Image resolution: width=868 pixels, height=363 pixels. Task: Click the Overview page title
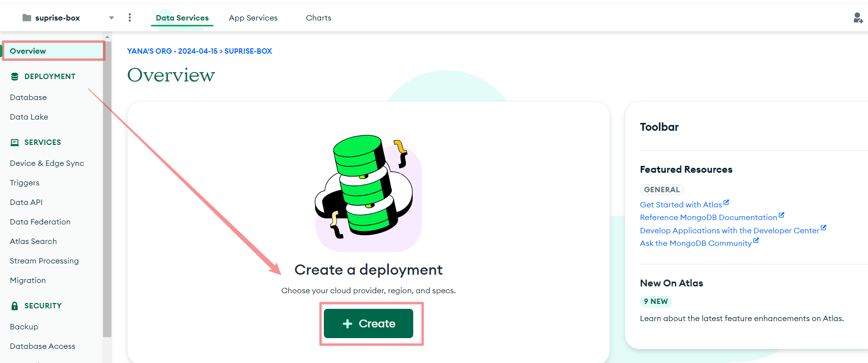[x=171, y=75]
